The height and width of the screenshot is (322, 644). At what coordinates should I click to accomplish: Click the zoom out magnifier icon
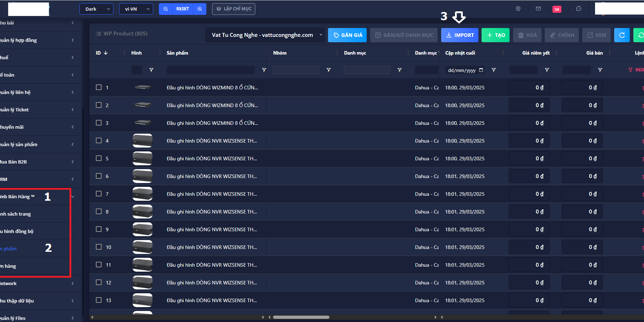(x=166, y=9)
